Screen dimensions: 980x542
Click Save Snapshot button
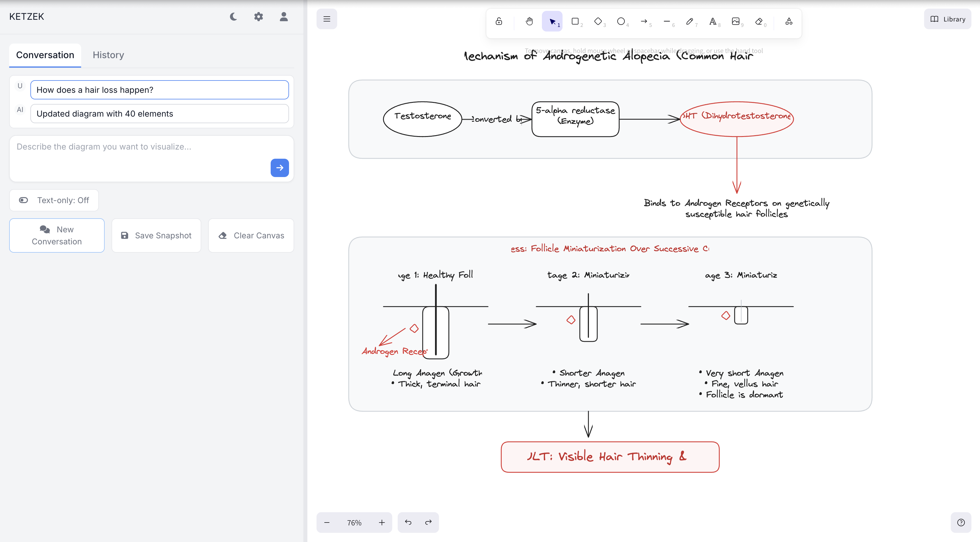[x=156, y=235]
